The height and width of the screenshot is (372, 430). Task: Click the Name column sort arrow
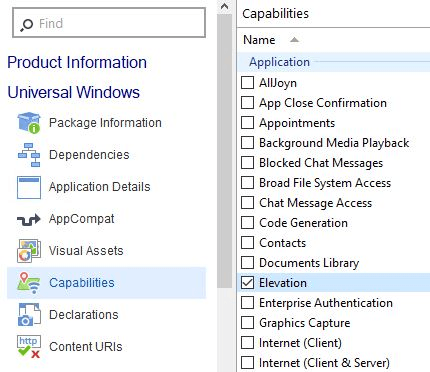[x=294, y=40]
